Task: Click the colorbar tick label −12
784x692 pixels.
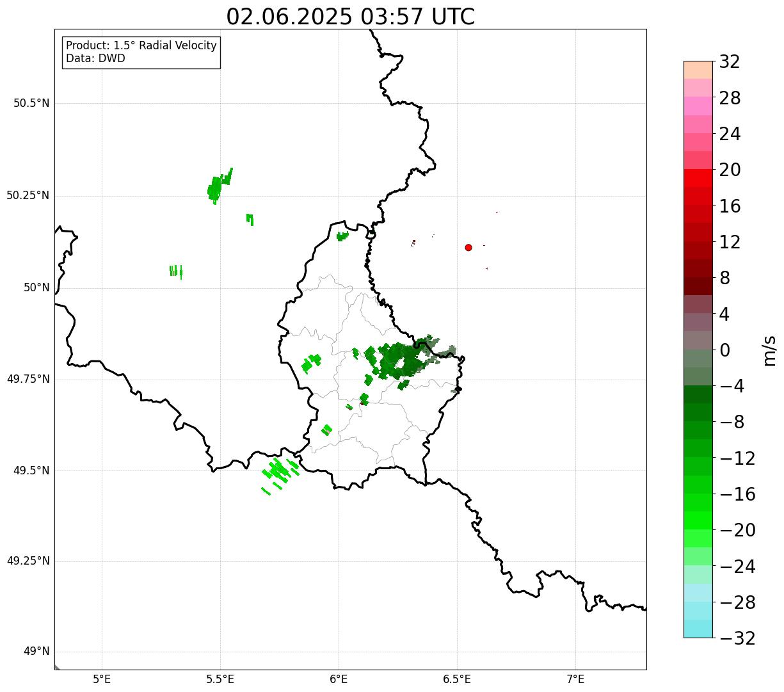Action: click(x=737, y=458)
